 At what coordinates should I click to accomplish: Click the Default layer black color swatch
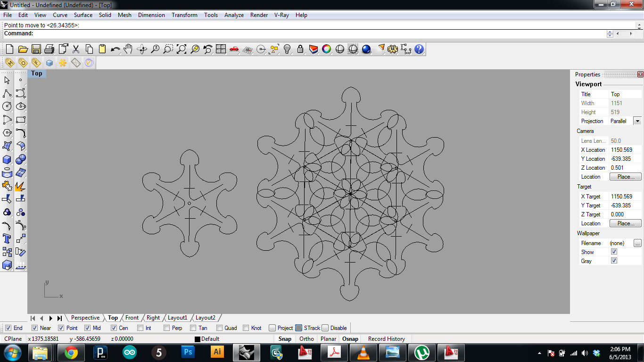(x=198, y=339)
